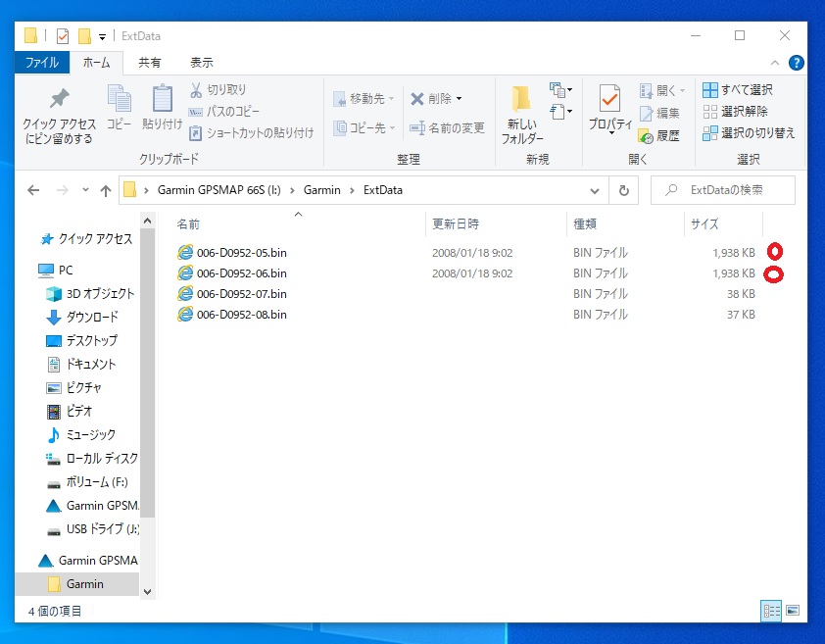Select Cut (切り取り) scissors icon

(196, 90)
